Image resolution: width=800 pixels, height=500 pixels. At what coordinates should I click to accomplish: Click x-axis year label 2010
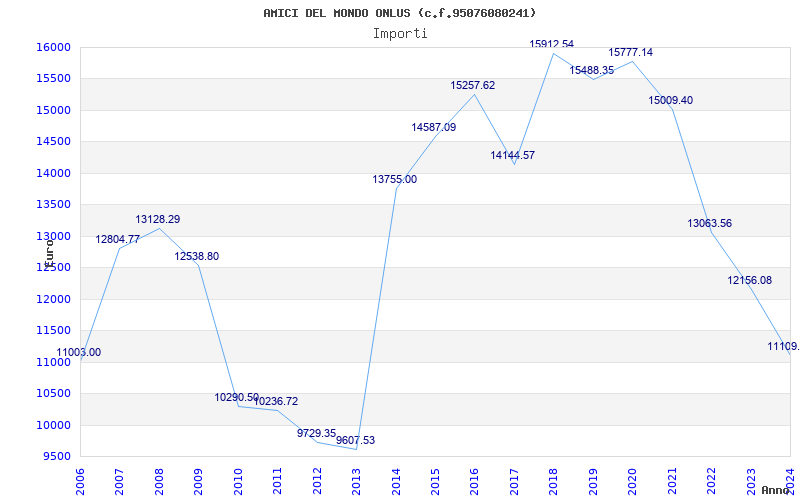click(238, 482)
